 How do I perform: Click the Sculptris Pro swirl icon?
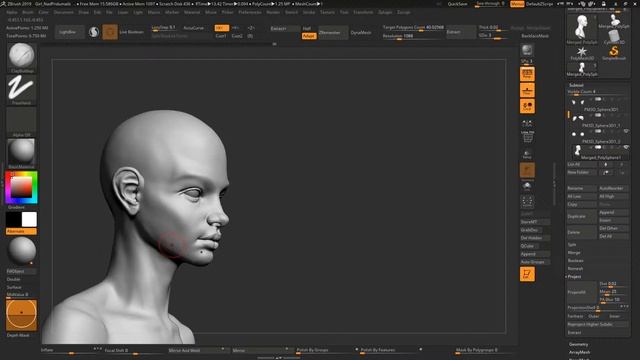tap(94, 32)
